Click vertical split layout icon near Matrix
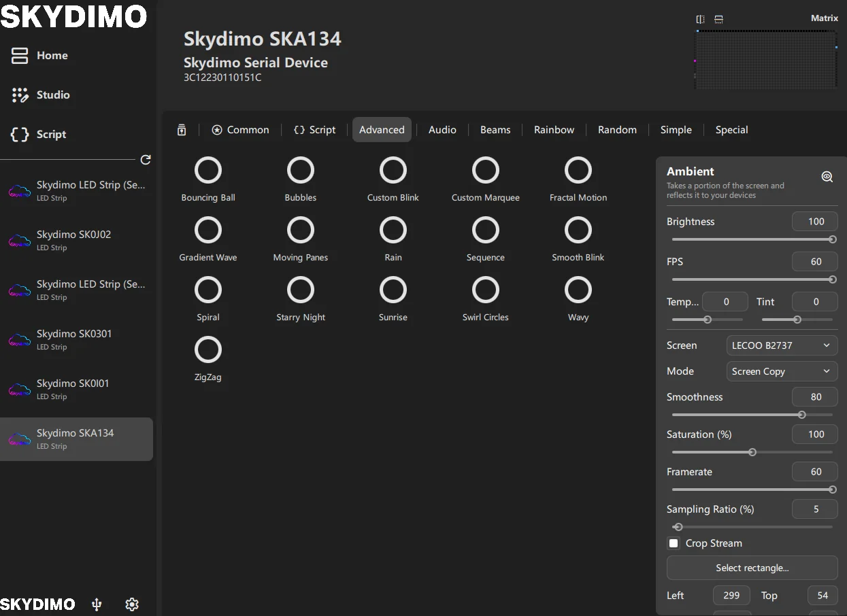The height and width of the screenshot is (616, 847). coord(700,19)
